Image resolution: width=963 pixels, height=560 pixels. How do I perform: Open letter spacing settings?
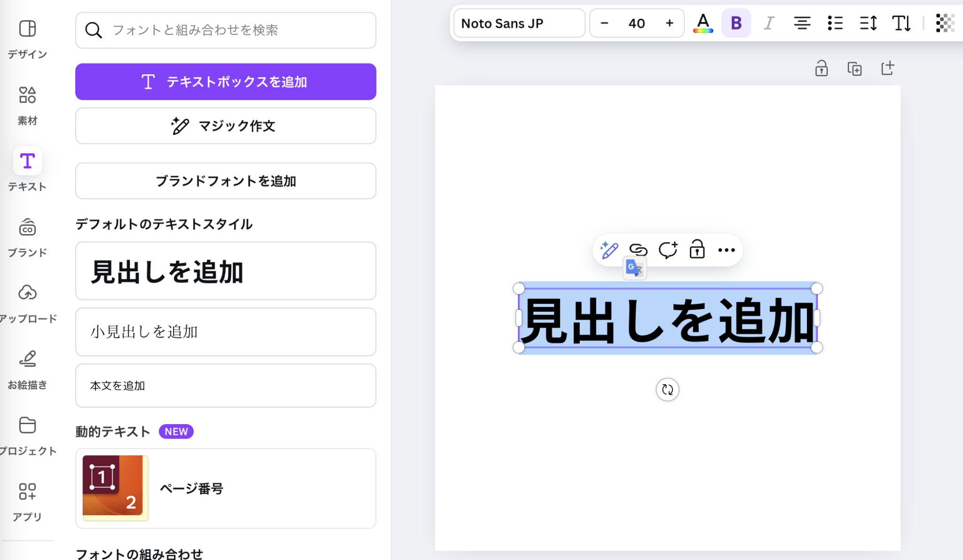click(x=868, y=23)
